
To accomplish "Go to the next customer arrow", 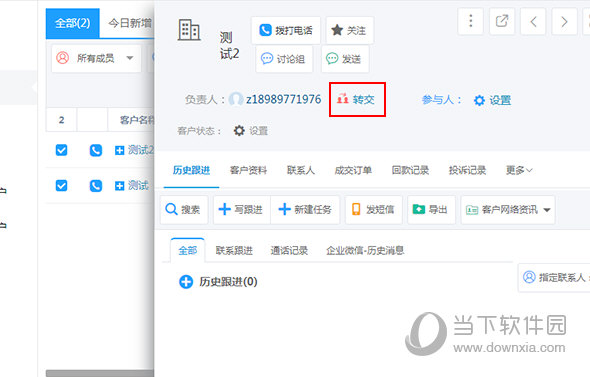I will [x=564, y=21].
